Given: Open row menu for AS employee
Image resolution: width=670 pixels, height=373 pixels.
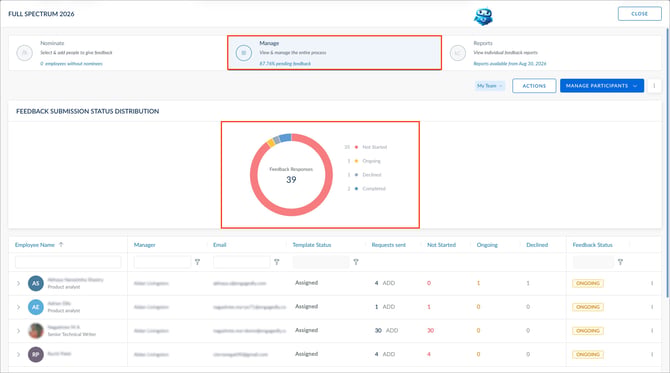Looking at the screenshot, I should point(652,283).
